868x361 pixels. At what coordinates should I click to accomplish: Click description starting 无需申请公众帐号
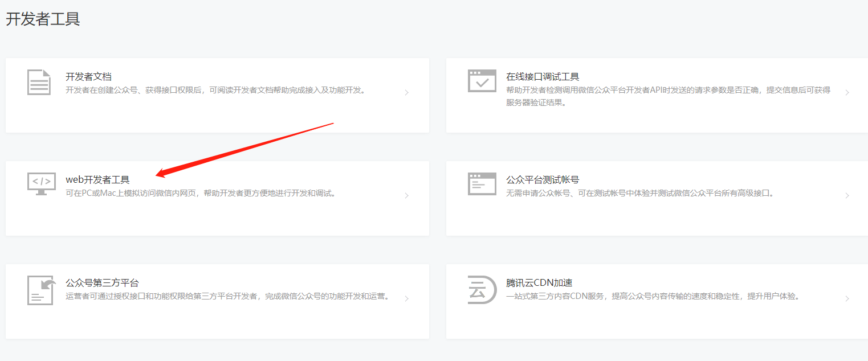(641, 193)
